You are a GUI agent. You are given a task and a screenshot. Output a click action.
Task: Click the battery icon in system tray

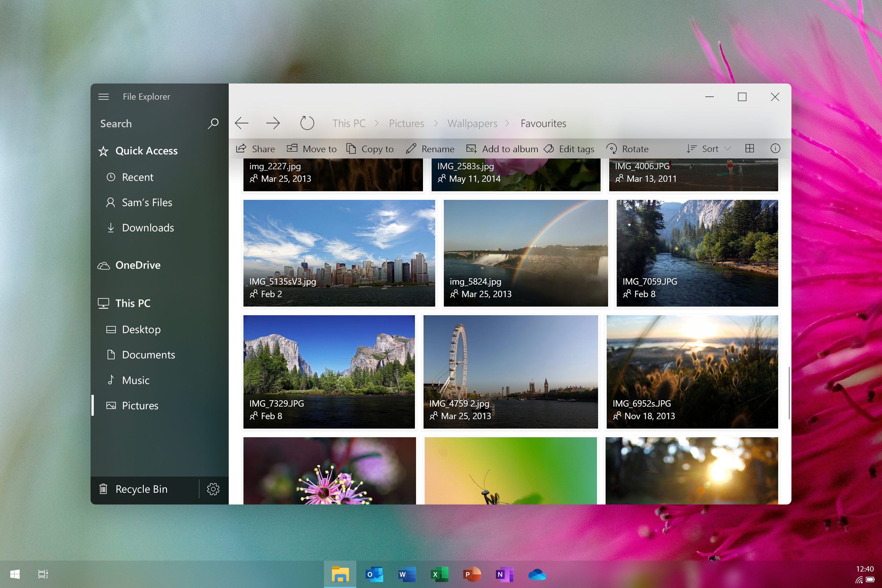(870, 580)
